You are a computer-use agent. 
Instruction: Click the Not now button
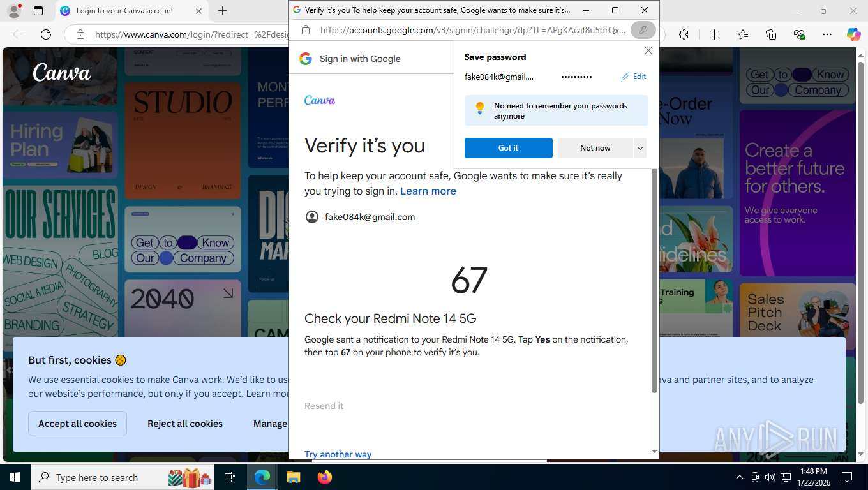pyautogui.click(x=595, y=148)
